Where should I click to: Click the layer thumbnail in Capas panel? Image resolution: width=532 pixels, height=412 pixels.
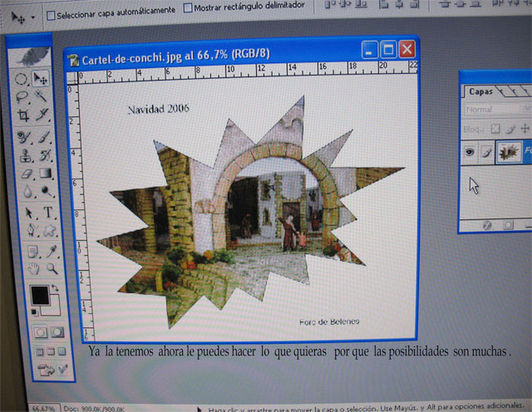(x=508, y=152)
